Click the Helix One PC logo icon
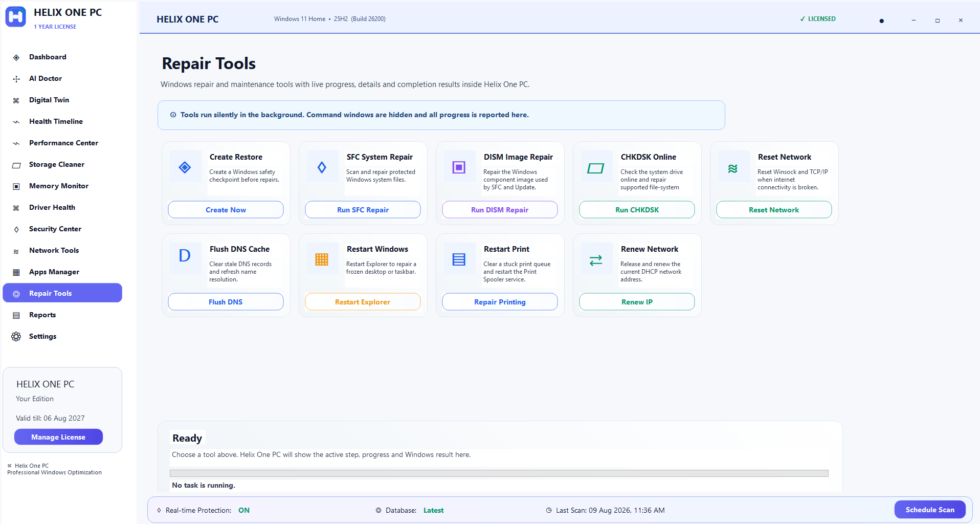Image resolution: width=980 pixels, height=524 pixels. pos(15,17)
